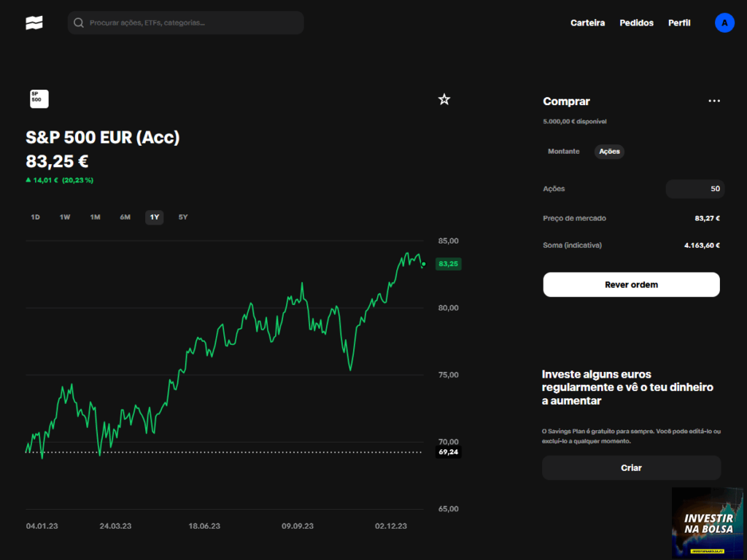Open the Perfil menu item
The image size is (747, 560).
pyautogui.click(x=679, y=23)
